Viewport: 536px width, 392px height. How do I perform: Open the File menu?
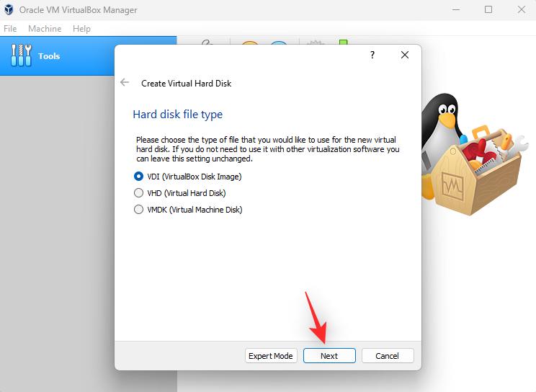click(x=10, y=29)
